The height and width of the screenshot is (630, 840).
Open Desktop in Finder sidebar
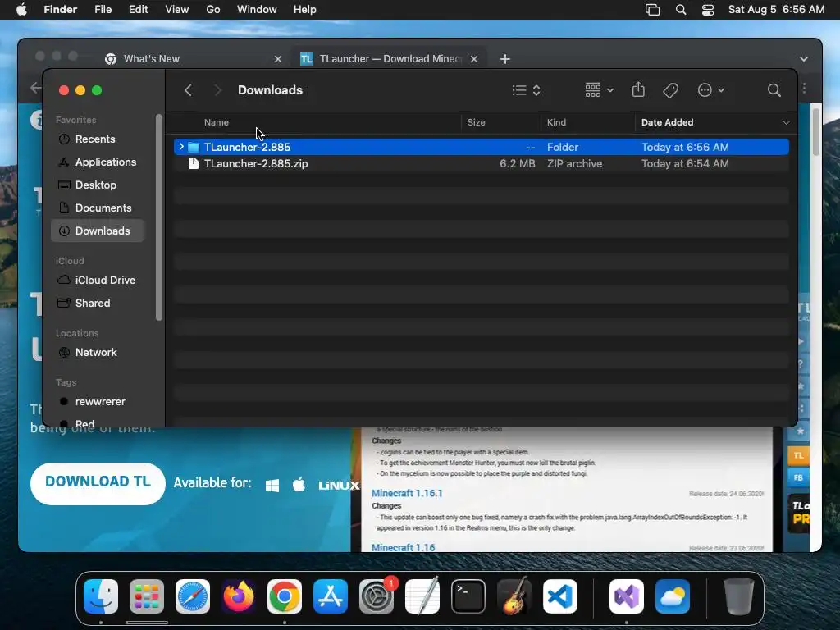(98, 185)
